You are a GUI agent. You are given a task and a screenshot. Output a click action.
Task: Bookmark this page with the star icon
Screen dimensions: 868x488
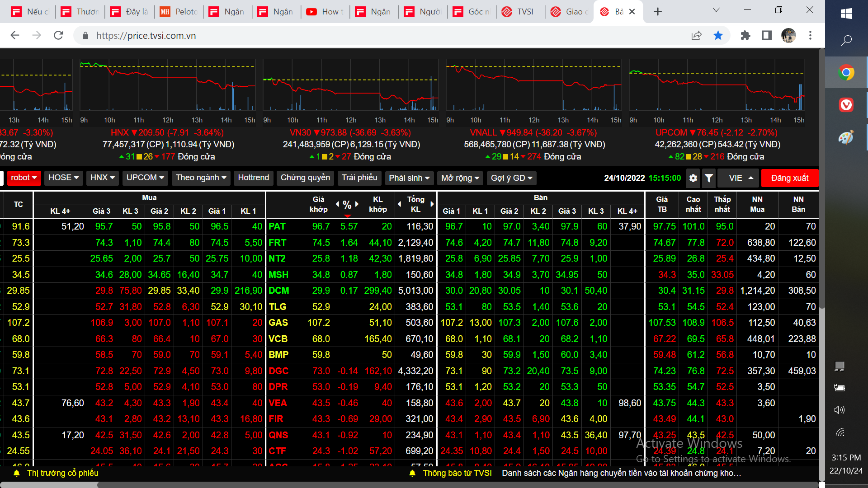(x=718, y=35)
